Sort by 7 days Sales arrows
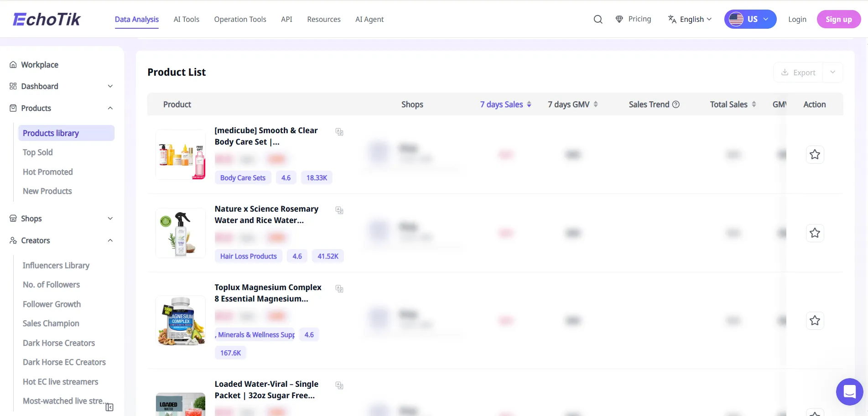 click(529, 104)
